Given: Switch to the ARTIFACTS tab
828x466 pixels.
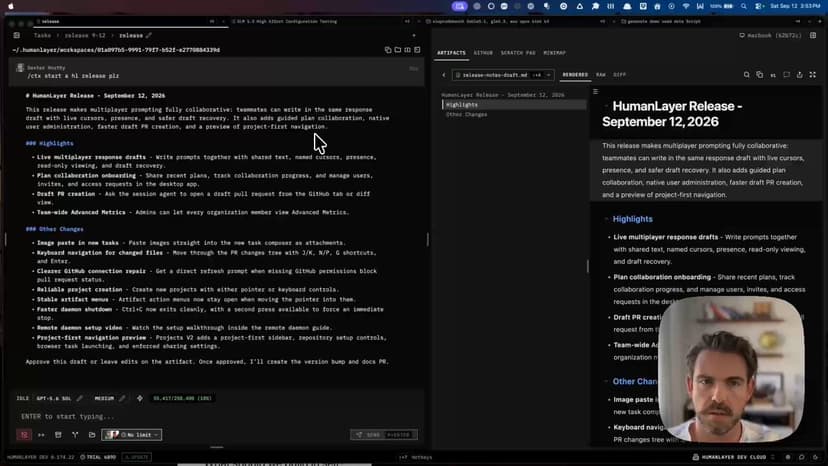Looking at the screenshot, I should (451, 53).
